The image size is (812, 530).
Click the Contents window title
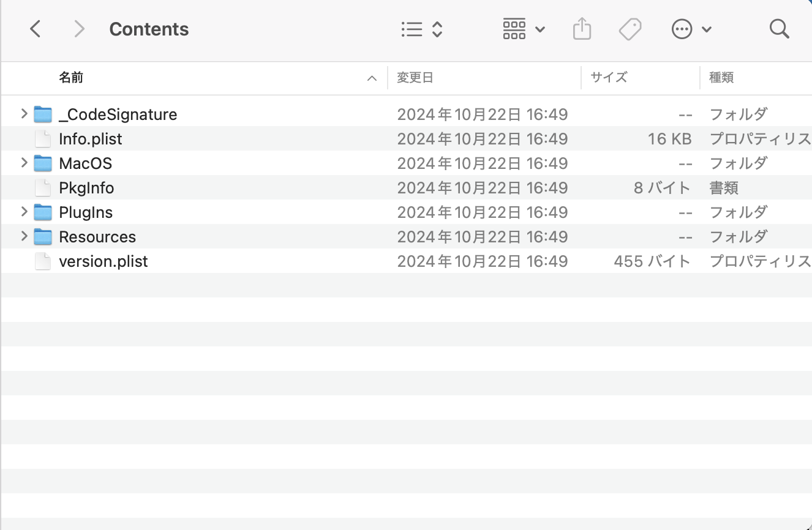pos(149,29)
